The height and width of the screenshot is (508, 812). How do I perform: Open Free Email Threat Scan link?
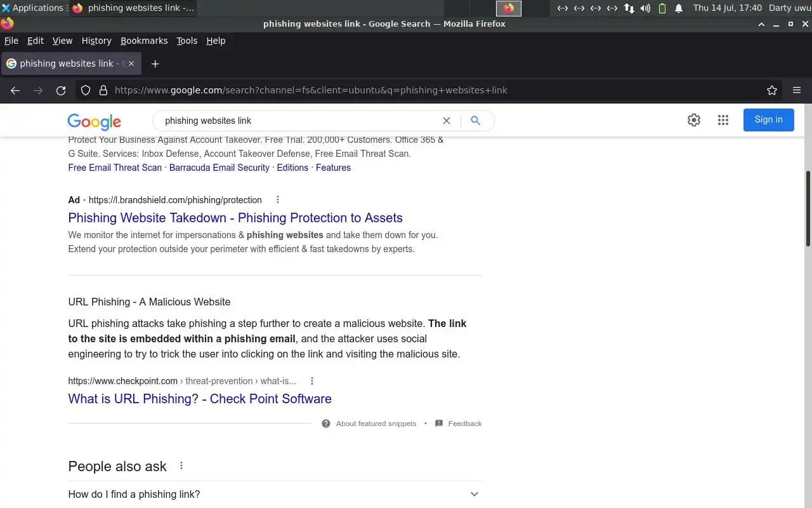(x=115, y=168)
